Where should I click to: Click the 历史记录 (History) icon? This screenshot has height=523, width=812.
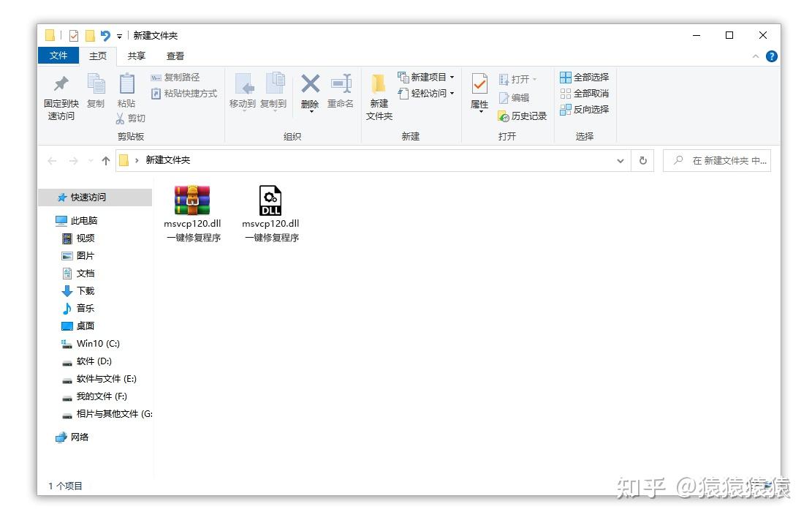[x=521, y=116]
